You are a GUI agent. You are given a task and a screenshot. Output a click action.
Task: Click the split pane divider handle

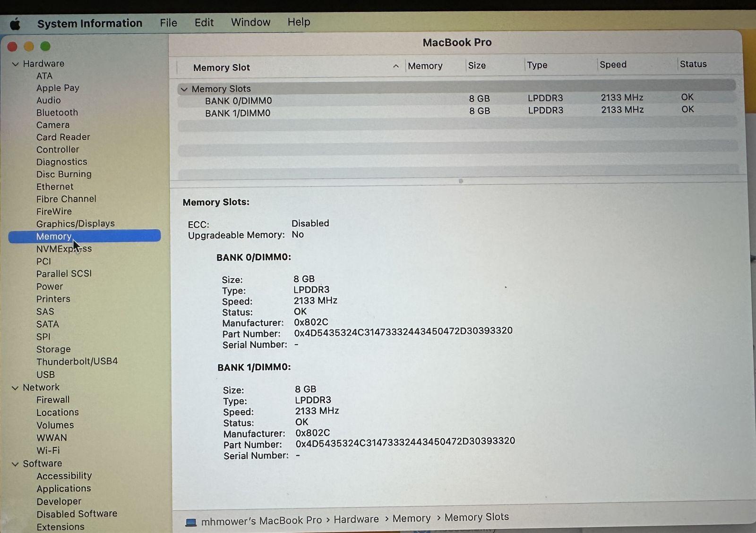(461, 181)
